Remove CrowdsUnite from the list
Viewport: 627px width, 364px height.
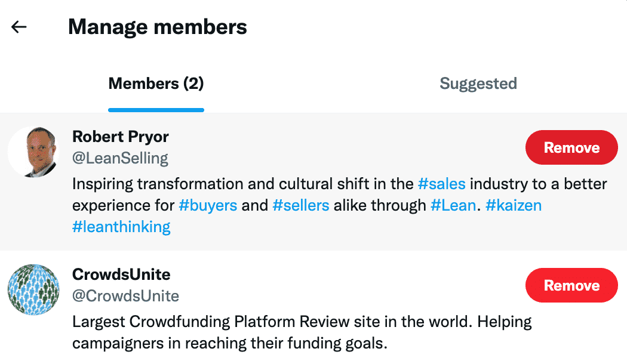[571, 285]
